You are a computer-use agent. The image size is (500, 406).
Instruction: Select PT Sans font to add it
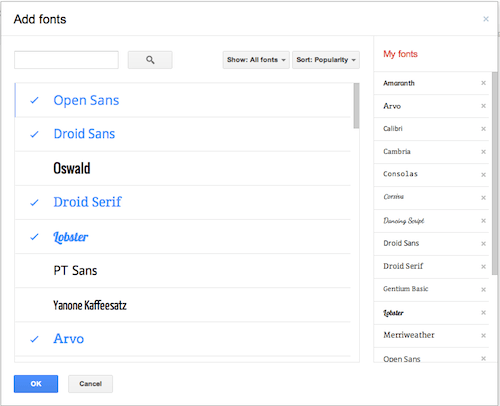pyautogui.click(x=183, y=271)
